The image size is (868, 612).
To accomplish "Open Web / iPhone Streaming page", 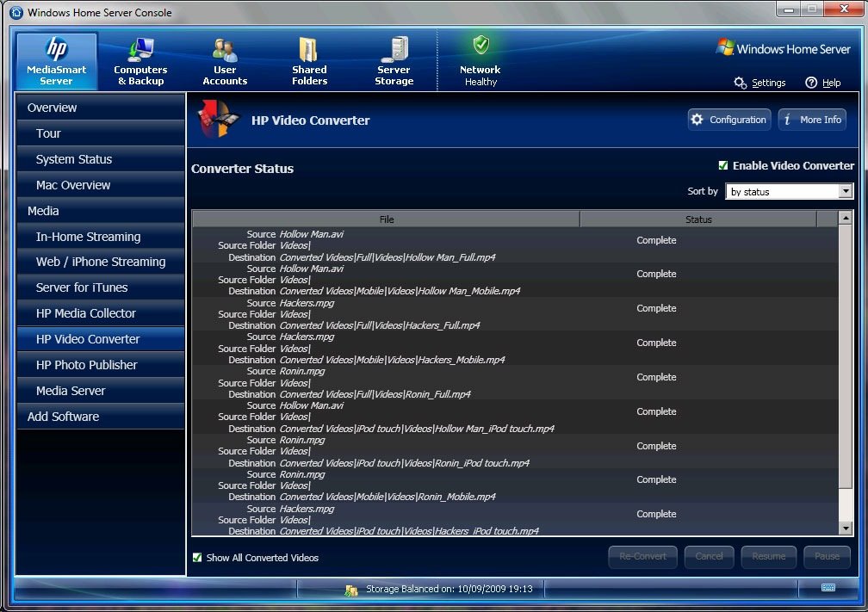I will click(100, 262).
